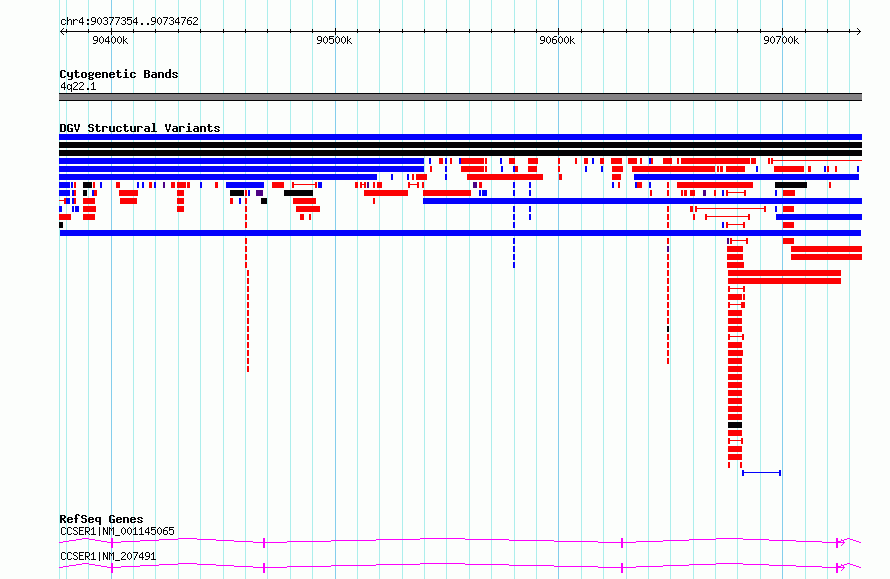This screenshot has height=579, width=890.
Task: Open the DGV Structural Variants track title
Action: [140, 128]
